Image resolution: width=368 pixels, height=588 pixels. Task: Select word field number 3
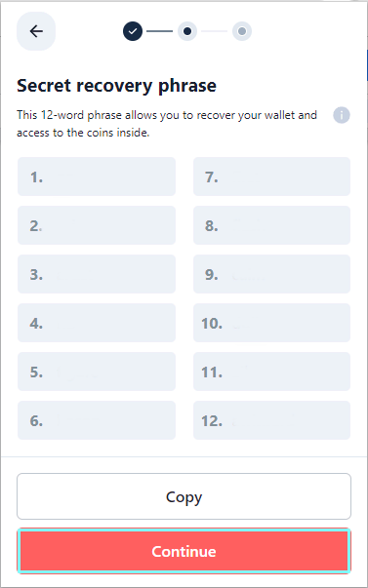pos(97,274)
